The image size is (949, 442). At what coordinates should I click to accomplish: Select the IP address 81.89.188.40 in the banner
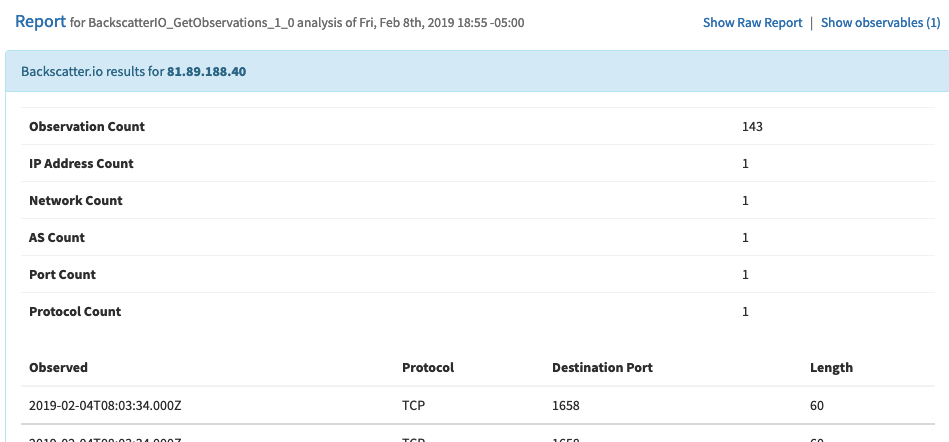coord(208,72)
